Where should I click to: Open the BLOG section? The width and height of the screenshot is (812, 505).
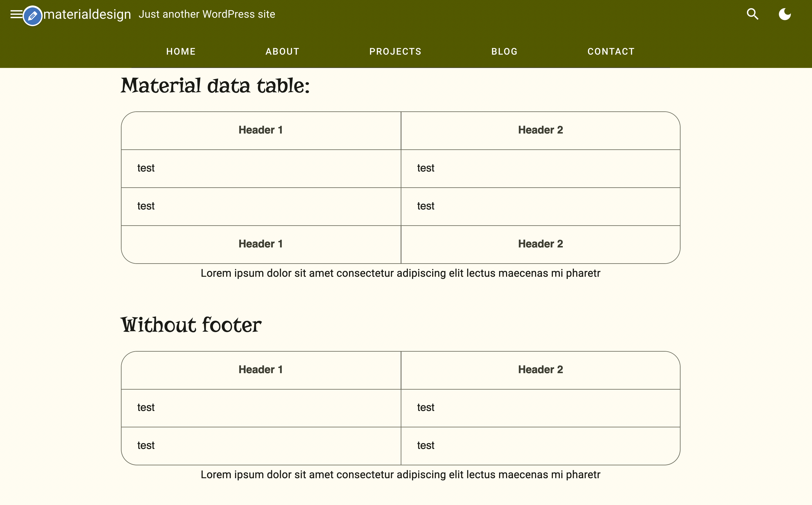pyautogui.click(x=504, y=51)
